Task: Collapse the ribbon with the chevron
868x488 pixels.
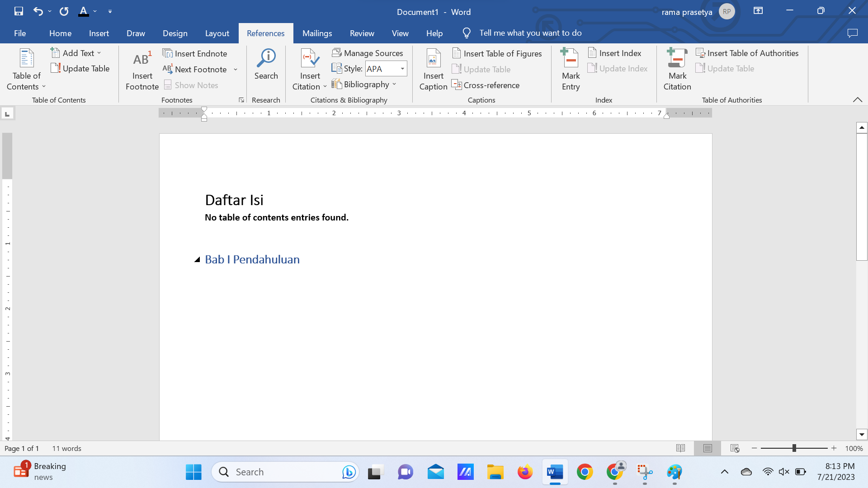Action: pyautogui.click(x=858, y=100)
